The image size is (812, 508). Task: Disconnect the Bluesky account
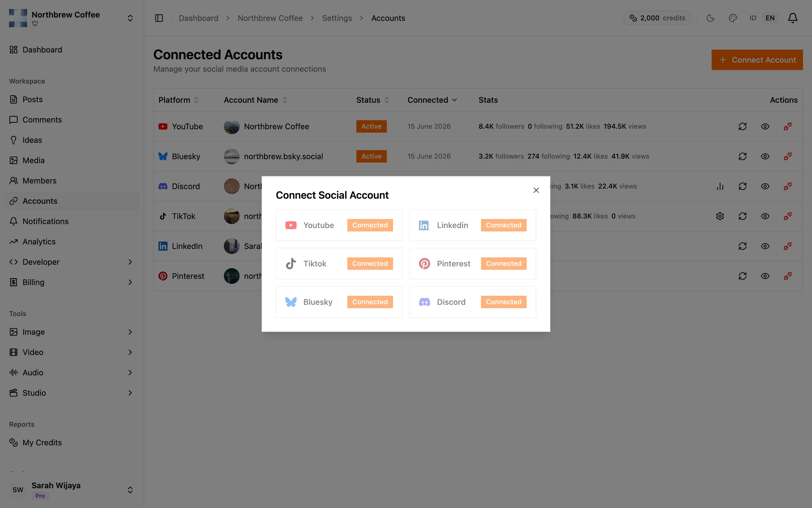click(787, 156)
